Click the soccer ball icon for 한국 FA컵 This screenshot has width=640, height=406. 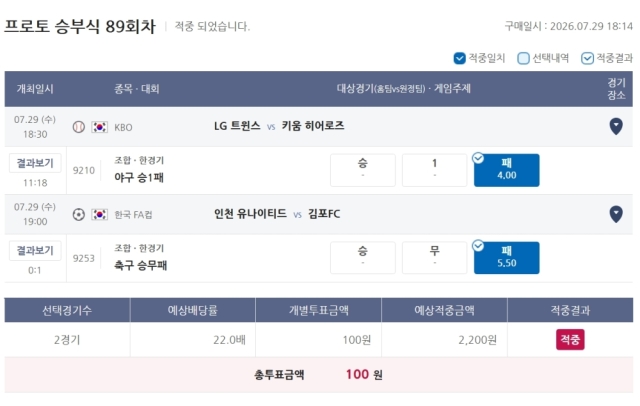point(79,215)
